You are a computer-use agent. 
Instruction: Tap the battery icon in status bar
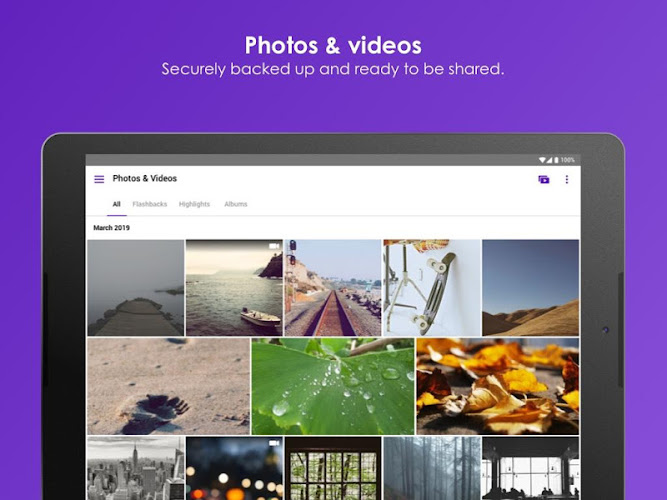(556, 160)
